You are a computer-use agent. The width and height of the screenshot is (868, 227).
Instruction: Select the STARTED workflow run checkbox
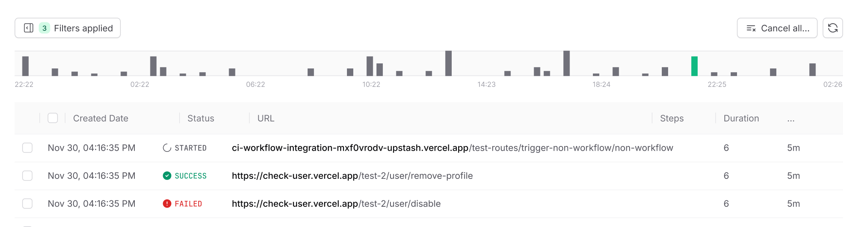(x=27, y=148)
